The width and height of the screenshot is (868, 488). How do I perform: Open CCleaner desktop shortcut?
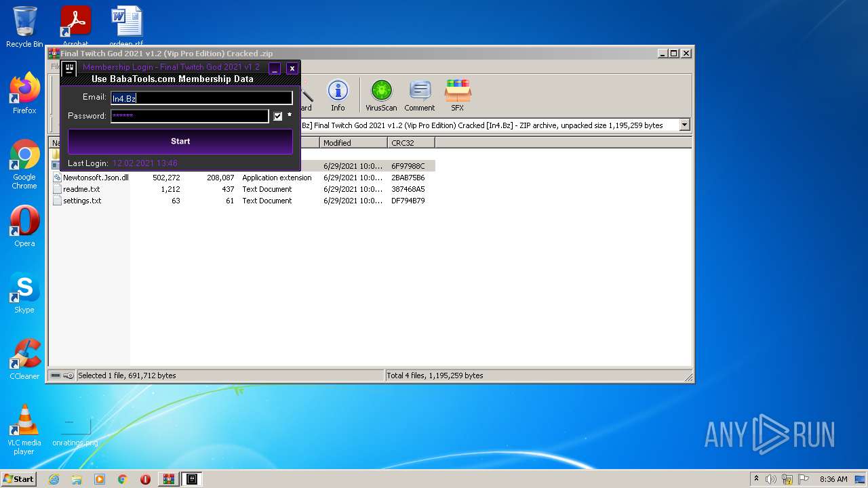pyautogui.click(x=24, y=359)
